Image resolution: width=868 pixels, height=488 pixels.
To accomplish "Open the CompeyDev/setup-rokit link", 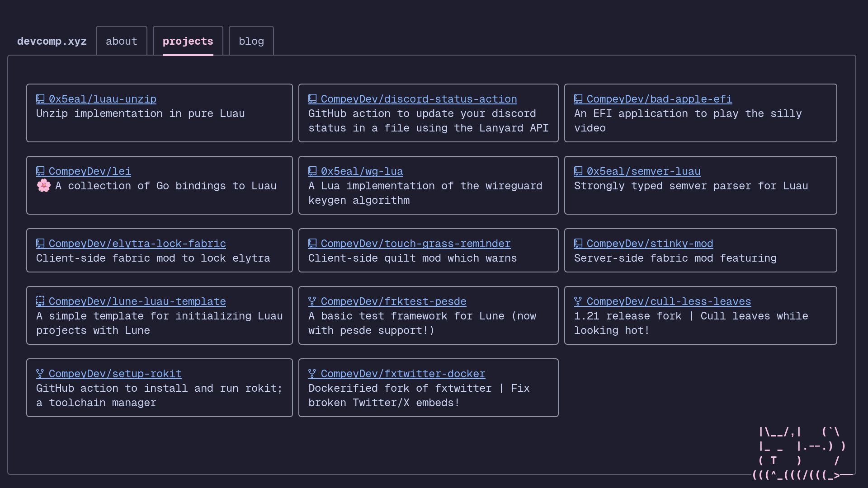I will pos(115,374).
